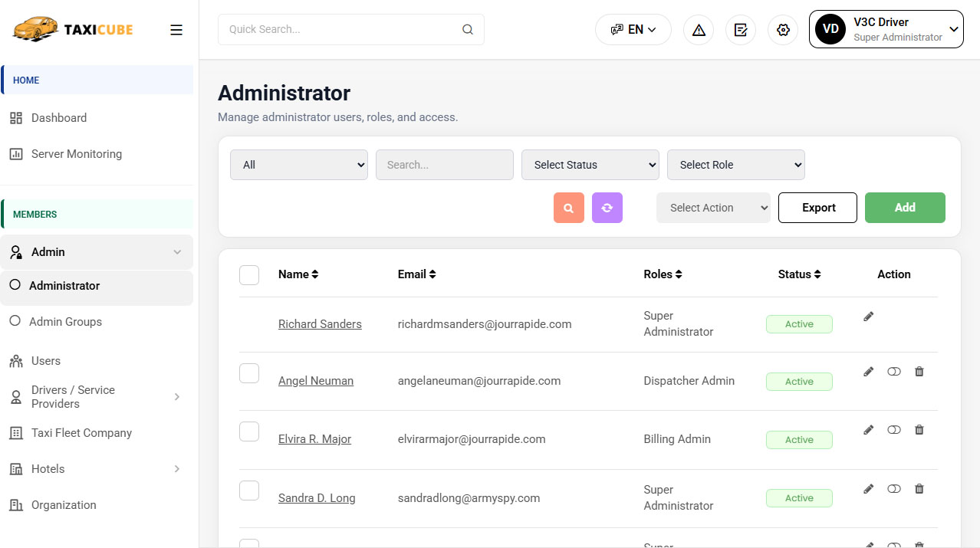Click Active status badge for Richard Sanders
This screenshot has height=548, width=980.
(x=799, y=324)
